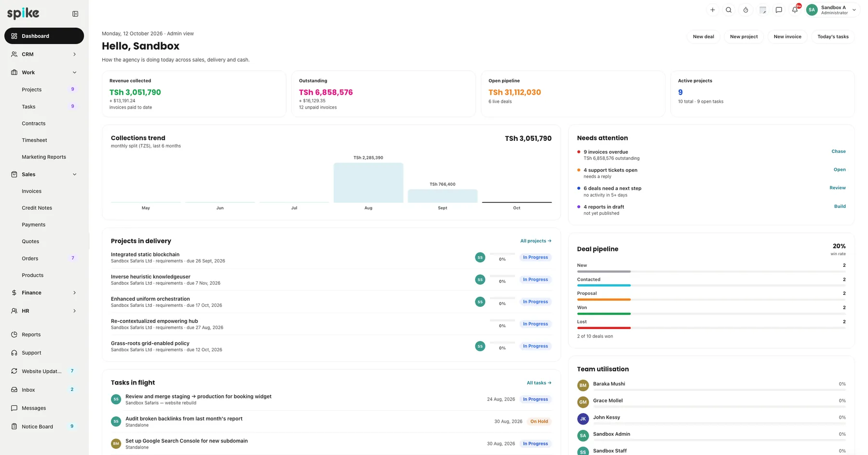This screenshot has width=868, height=455.
Task: Click the Proposal orange pipeline bar
Action: click(x=604, y=300)
